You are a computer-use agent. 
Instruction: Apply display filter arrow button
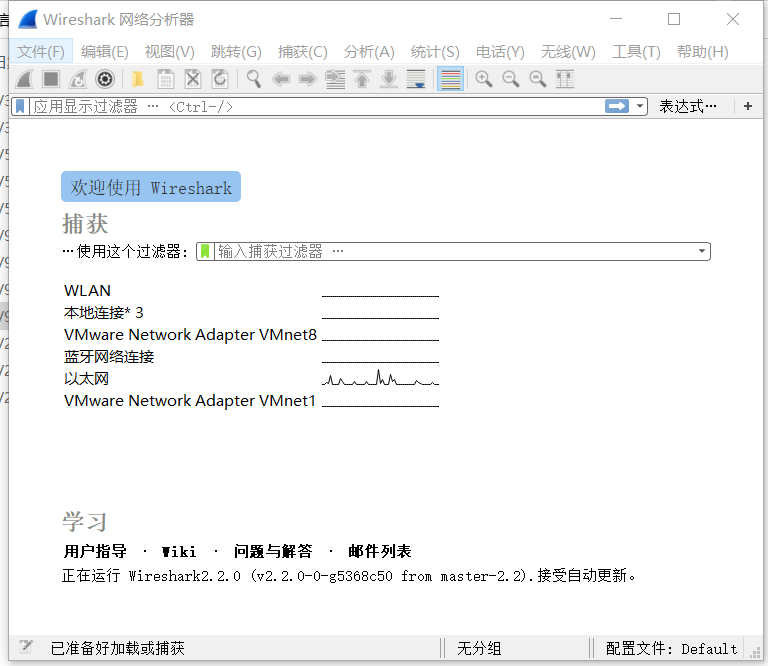click(x=617, y=106)
